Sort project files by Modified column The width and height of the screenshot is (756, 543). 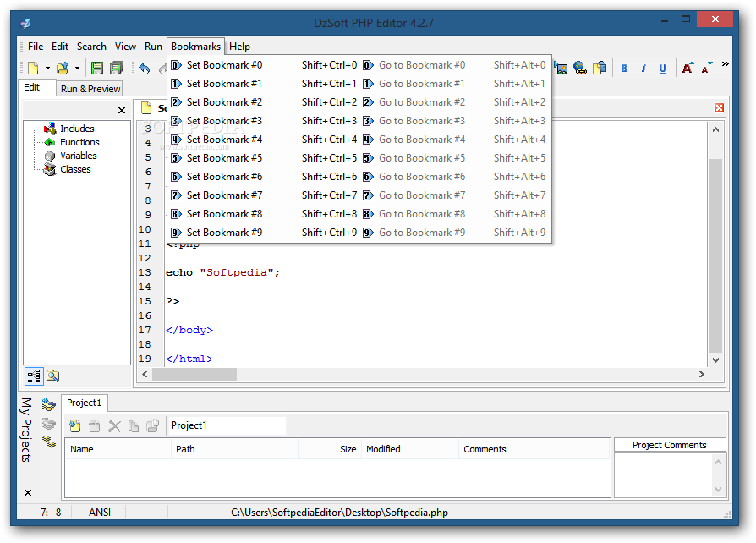410,449
